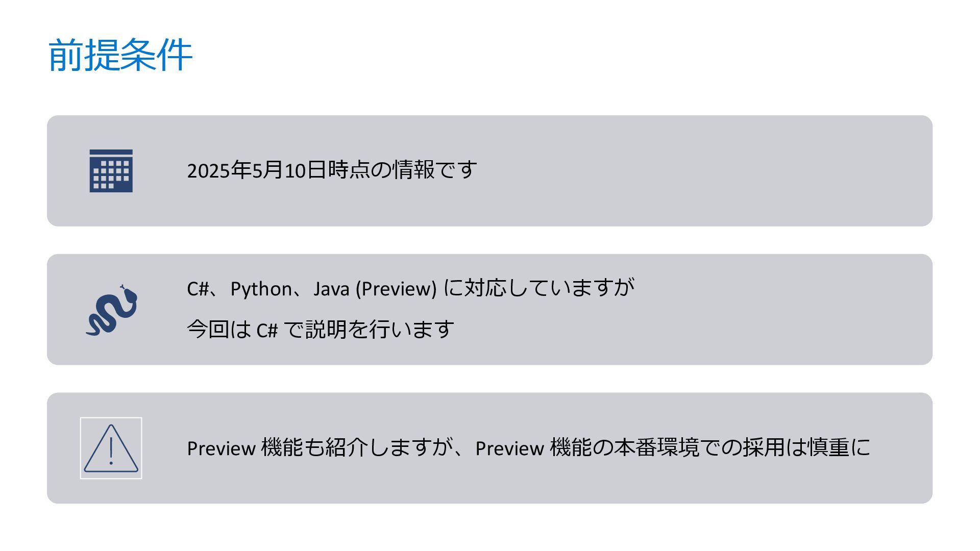
Task: Click the calendar icon
Action: (x=111, y=171)
